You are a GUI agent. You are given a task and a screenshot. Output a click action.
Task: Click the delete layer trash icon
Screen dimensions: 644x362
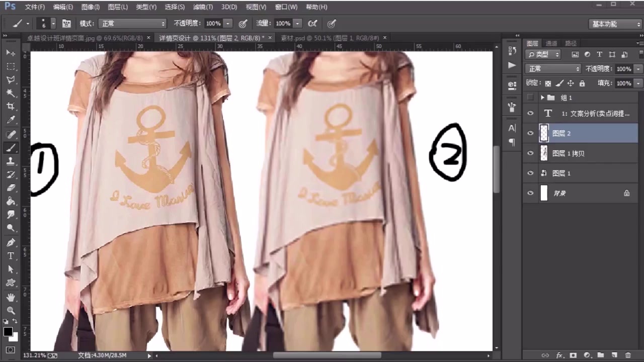click(628, 355)
